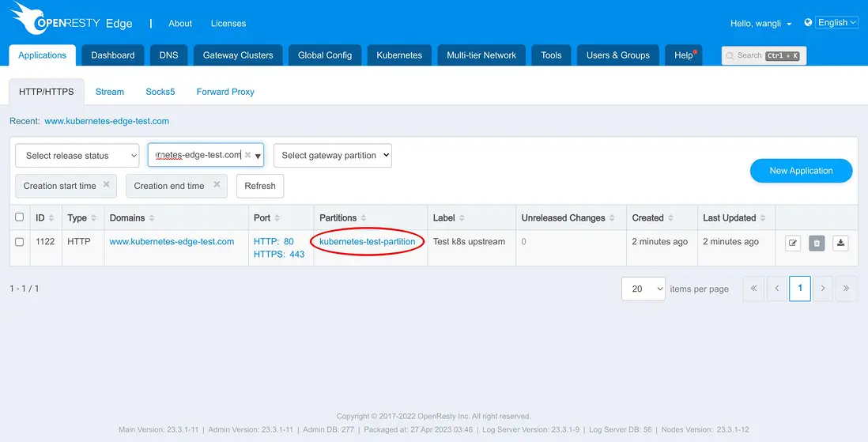868x442 pixels.
Task: Clear the Creation start time filter
Action: (x=106, y=184)
